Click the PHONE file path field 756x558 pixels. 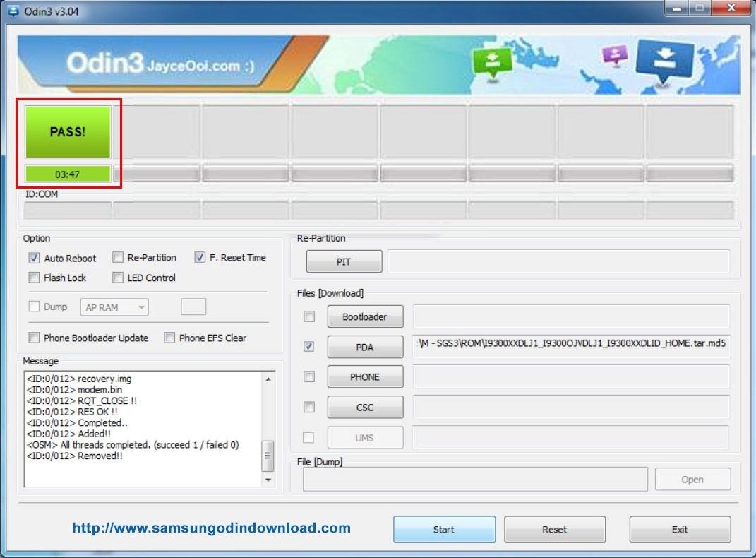coord(571,376)
